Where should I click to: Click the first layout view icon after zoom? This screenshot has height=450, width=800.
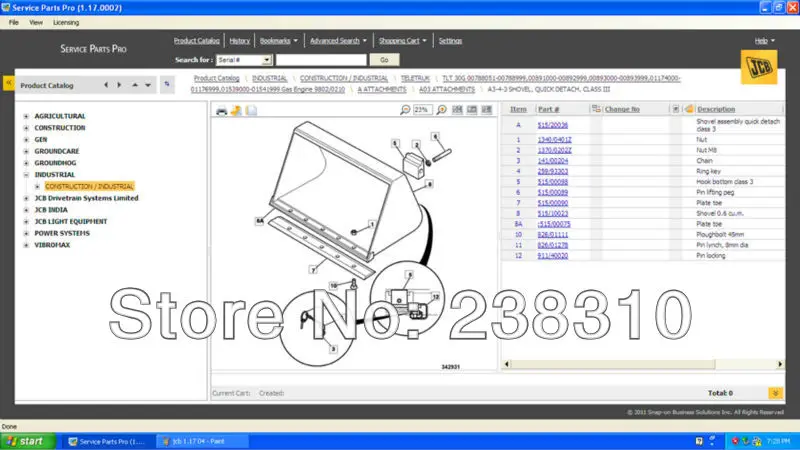[457, 110]
